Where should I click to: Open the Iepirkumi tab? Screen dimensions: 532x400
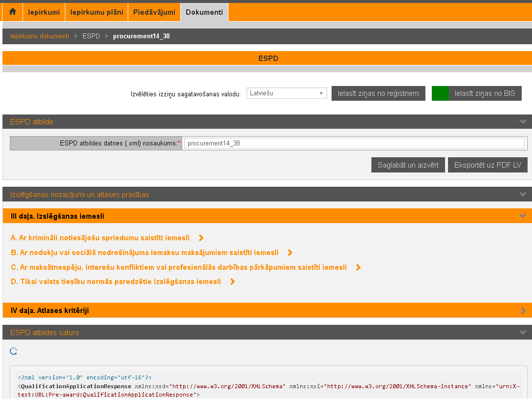(44, 12)
